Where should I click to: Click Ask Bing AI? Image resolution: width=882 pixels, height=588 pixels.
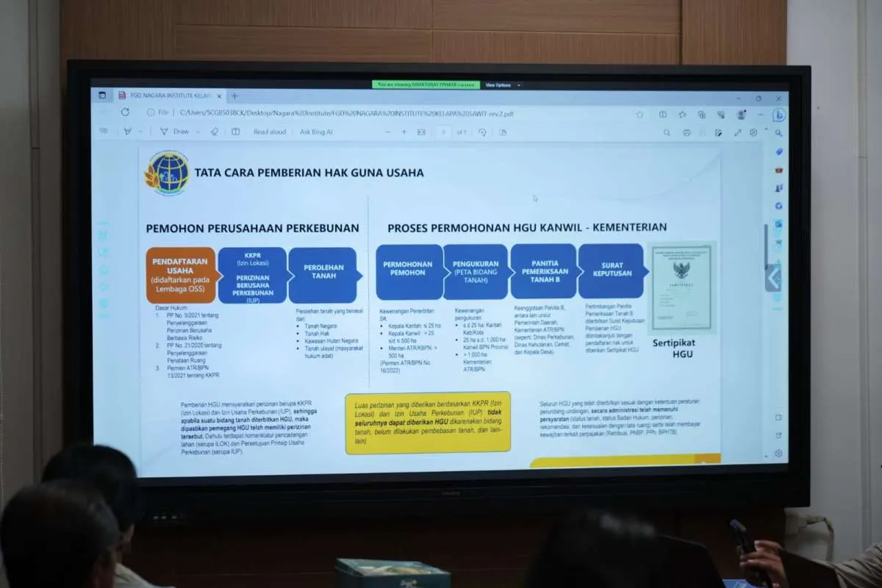click(315, 131)
